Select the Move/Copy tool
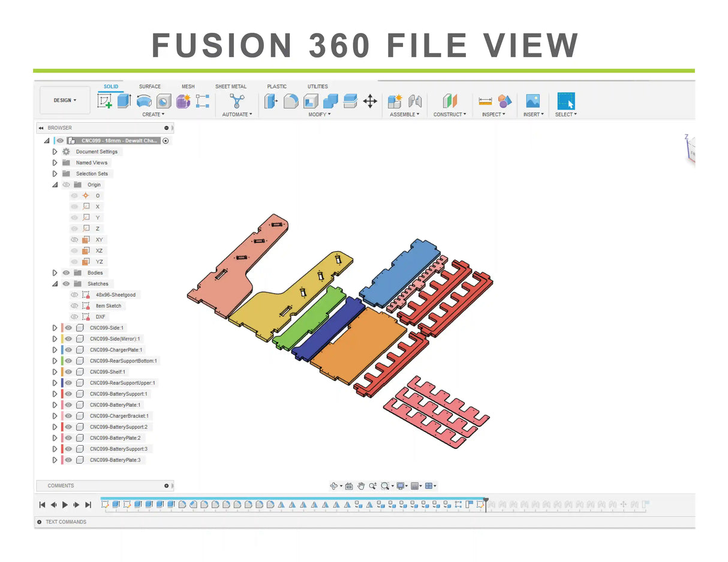The image size is (728, 562). pyautogui.click(x=370, y=101)
